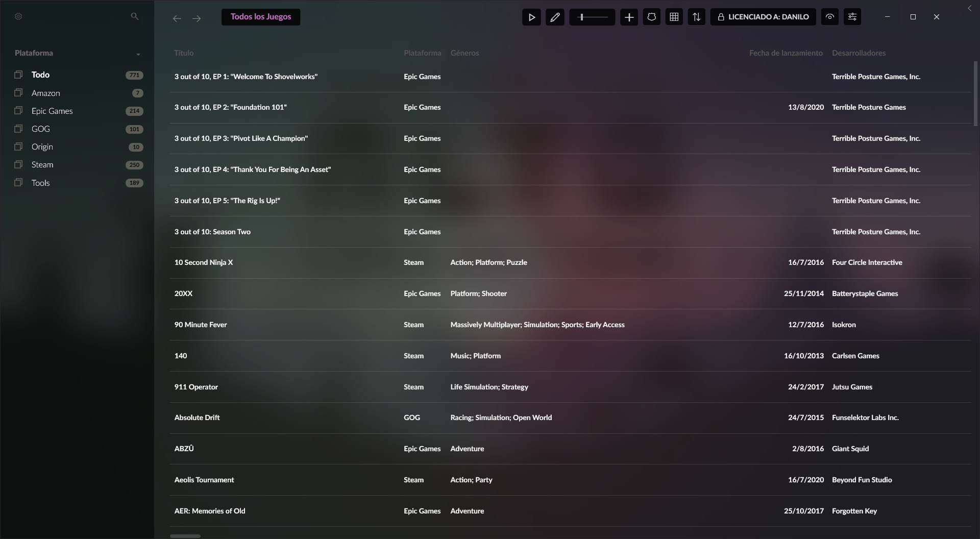Screen dimensions: 980x539
Task: Select "Thank You For Being An Asset" row
Action: [x=570, y=169]
